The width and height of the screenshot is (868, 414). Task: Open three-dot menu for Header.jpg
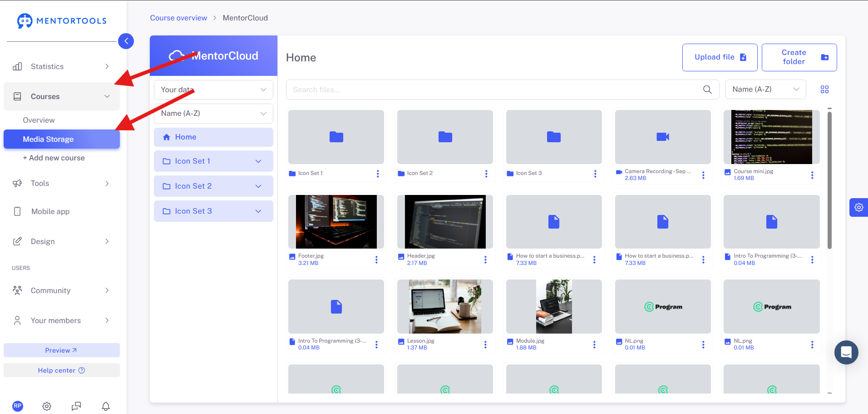[485, 259]
